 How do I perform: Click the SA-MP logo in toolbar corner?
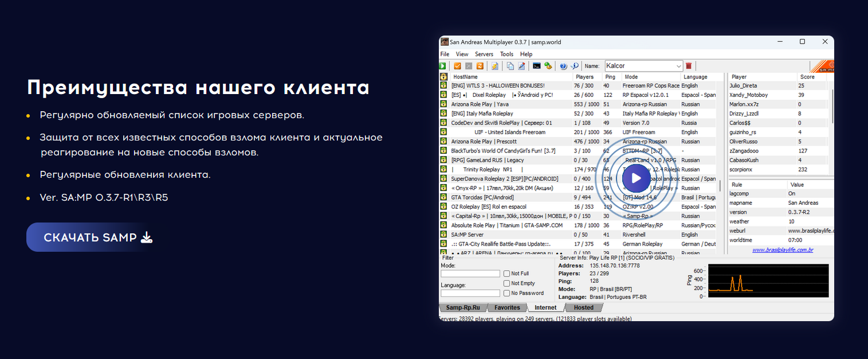[x=823, y=65]
